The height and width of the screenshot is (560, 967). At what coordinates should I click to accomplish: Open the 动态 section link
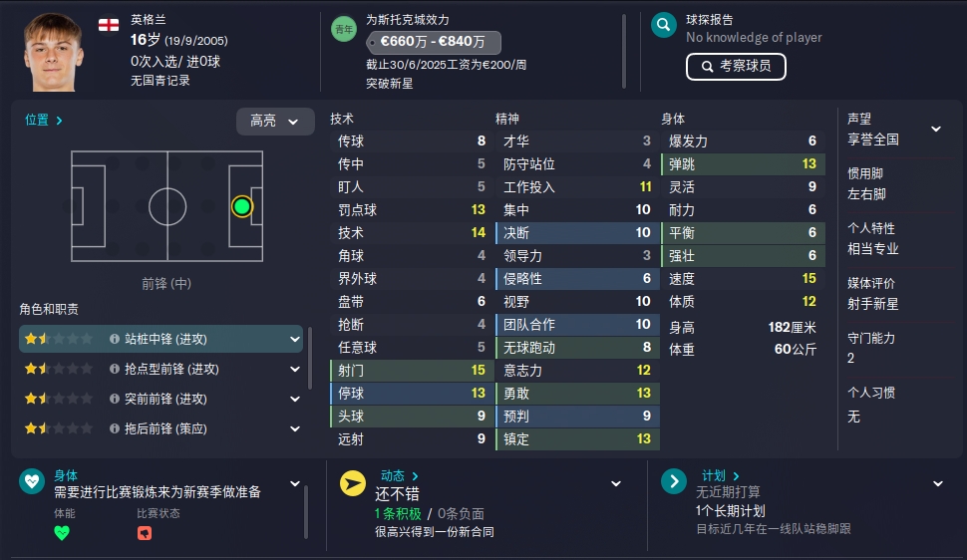click(399, 476)
